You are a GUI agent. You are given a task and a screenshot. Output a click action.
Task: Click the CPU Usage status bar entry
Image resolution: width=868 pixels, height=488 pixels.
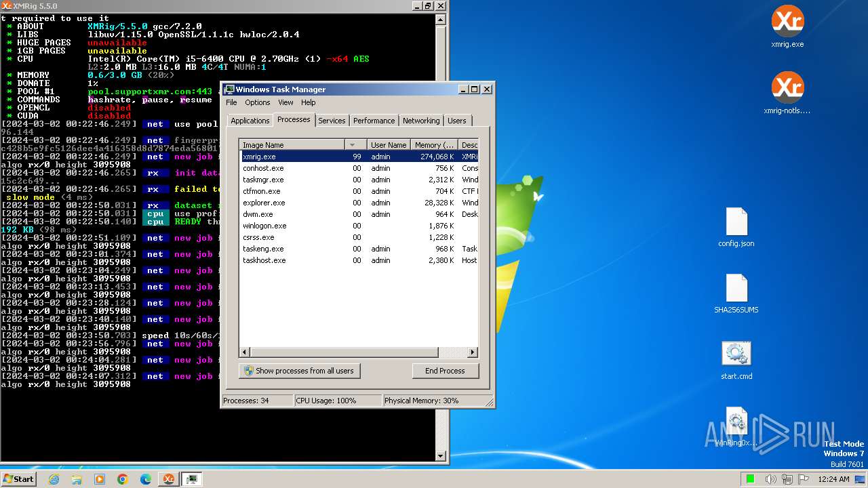337,401
